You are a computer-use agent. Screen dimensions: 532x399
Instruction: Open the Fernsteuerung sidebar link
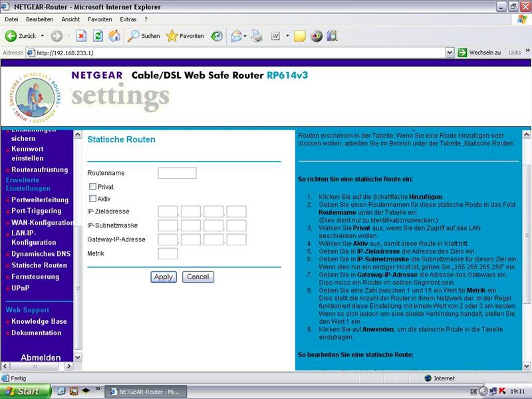point(35,277)
